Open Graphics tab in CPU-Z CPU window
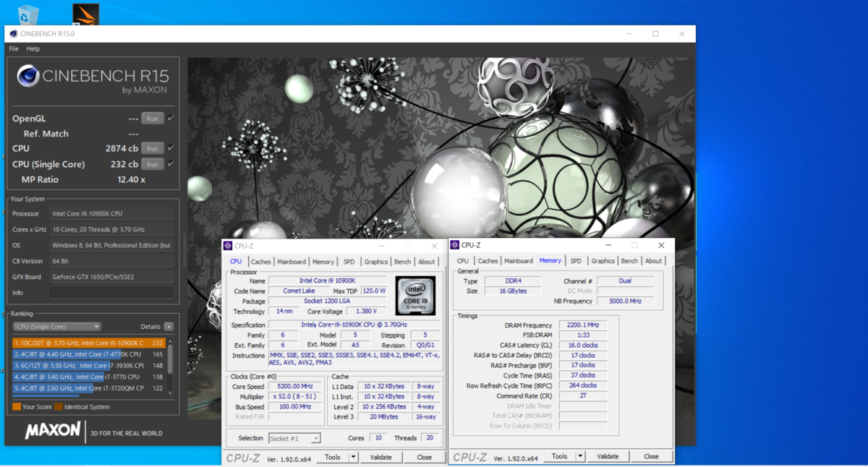This screenshot has width=868, height=467. pyautogui.click(x=376, y=262)
